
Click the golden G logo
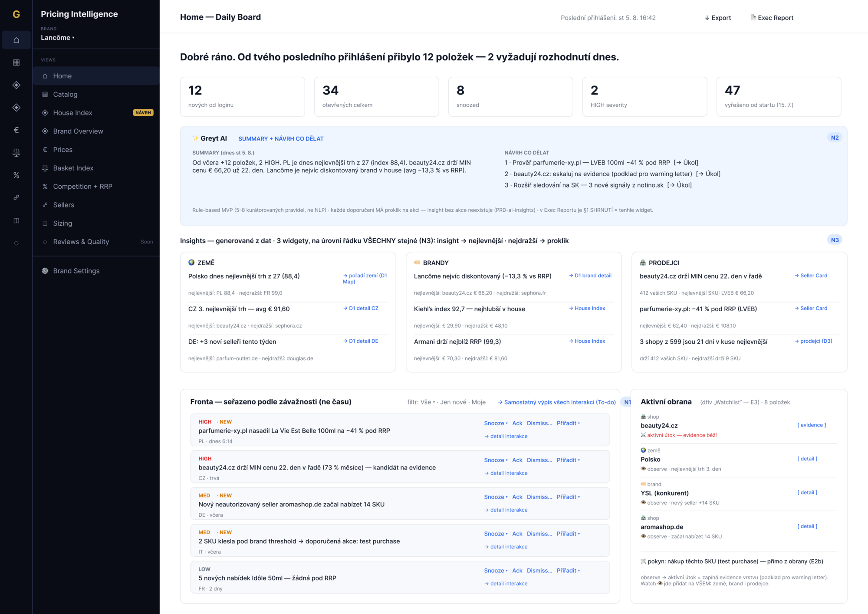pyautogui.click(x=16, y=14)
